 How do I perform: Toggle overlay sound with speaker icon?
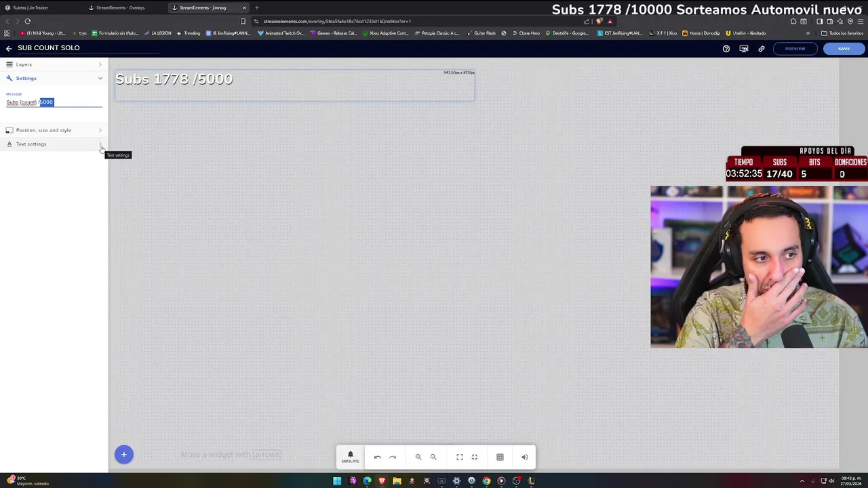[525, 457]
